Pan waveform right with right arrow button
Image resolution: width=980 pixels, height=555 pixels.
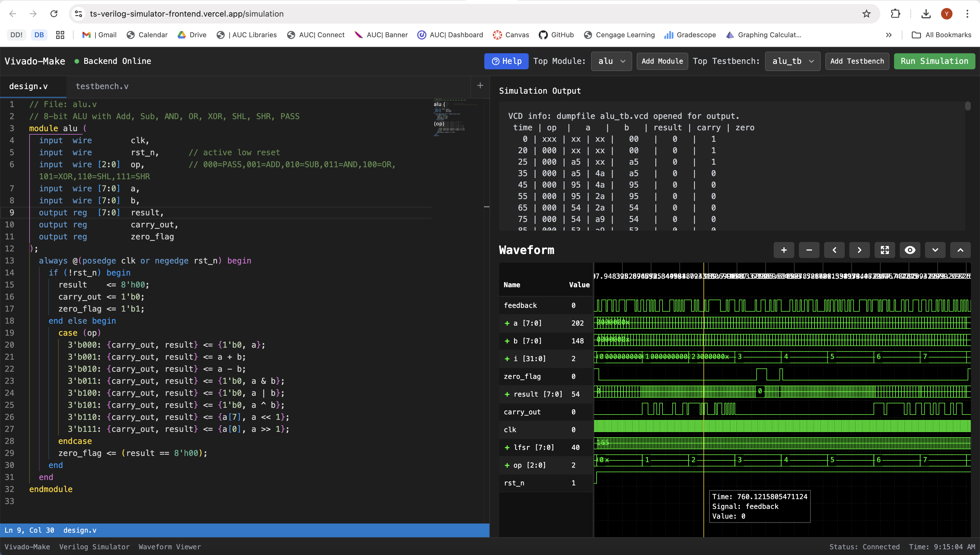pyautogui.click(x=859, y=250)
